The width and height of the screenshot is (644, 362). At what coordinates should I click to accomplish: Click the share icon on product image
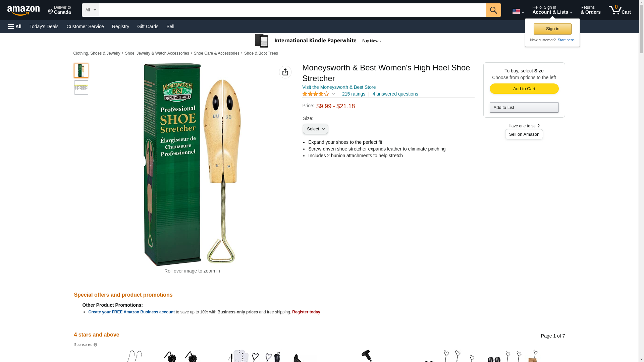tap(285, 72)
